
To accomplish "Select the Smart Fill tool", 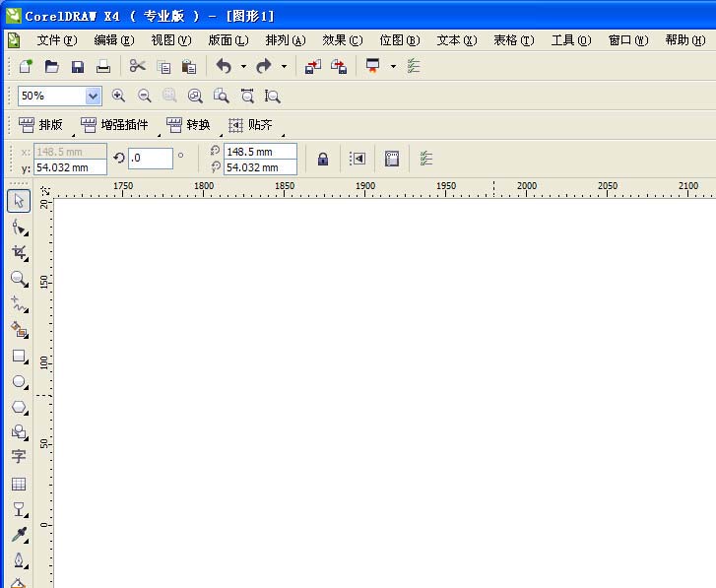I will tap(19, 330).
